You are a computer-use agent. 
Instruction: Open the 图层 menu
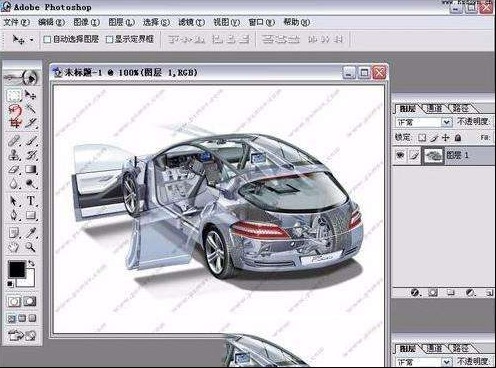tap(121, 22)
